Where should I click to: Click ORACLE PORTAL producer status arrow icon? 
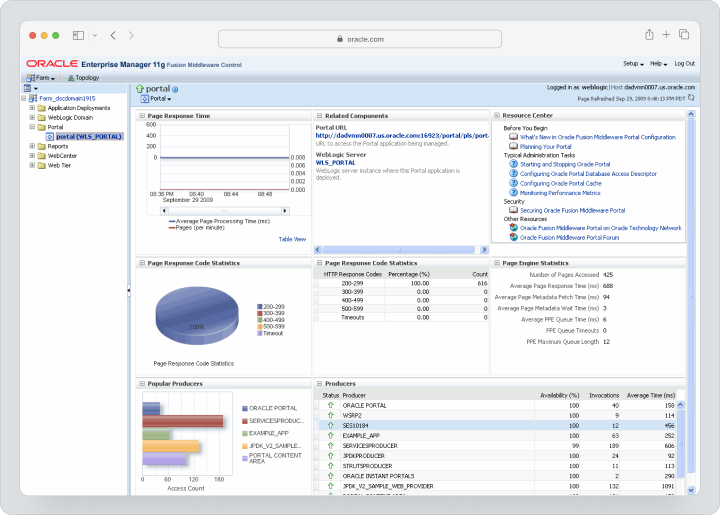pyautogui.click(x=330, y=405)
